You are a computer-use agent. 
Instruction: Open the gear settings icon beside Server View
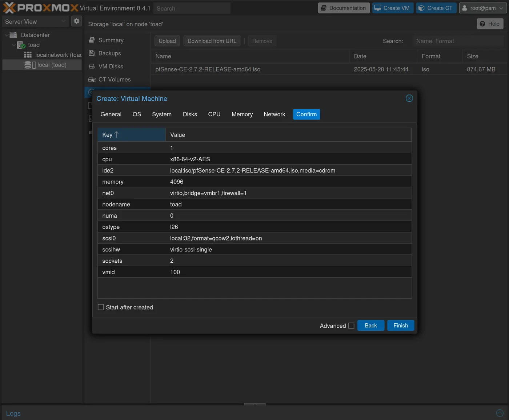76,21
